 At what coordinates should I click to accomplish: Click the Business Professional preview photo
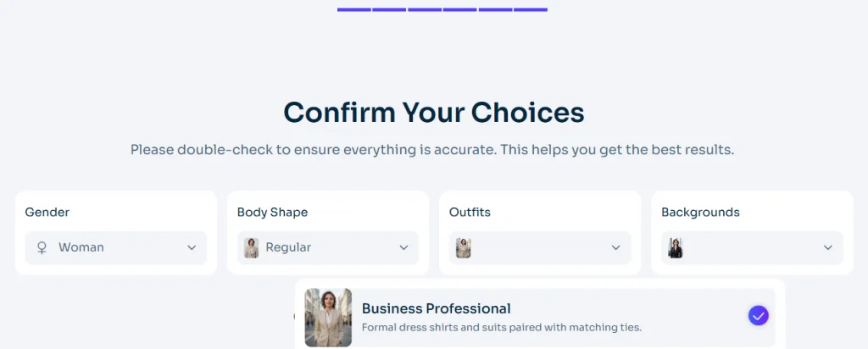coord(328,318)
